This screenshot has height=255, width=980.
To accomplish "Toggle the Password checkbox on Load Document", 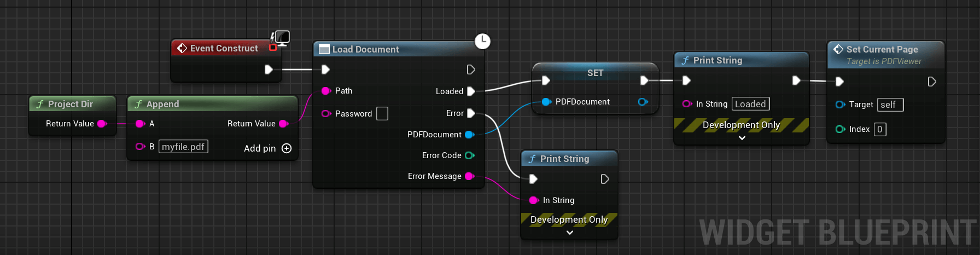I will coord(383,114).
